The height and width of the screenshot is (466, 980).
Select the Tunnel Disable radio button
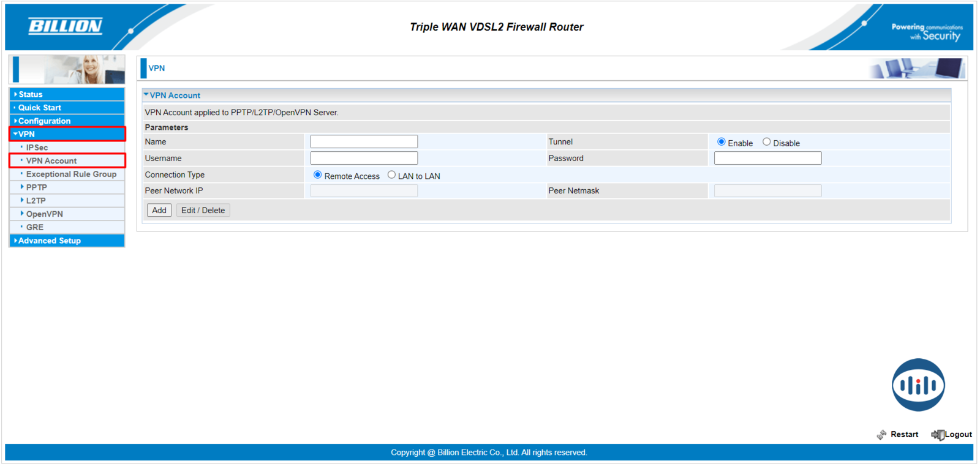click(766, 142)
